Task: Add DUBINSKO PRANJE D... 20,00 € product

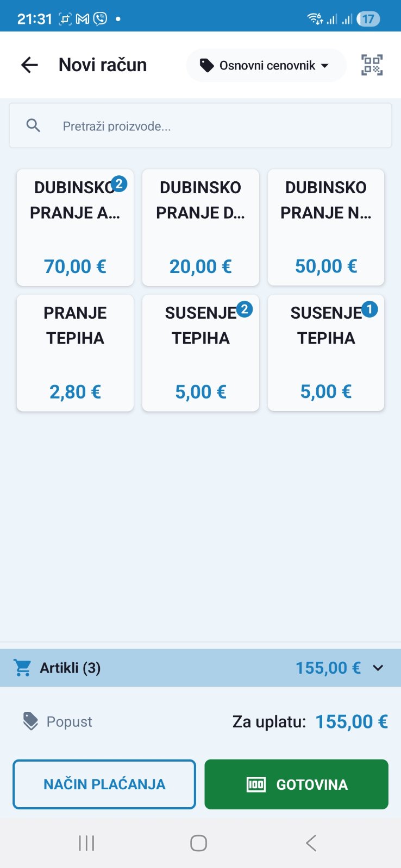Action: coord(200,228)
